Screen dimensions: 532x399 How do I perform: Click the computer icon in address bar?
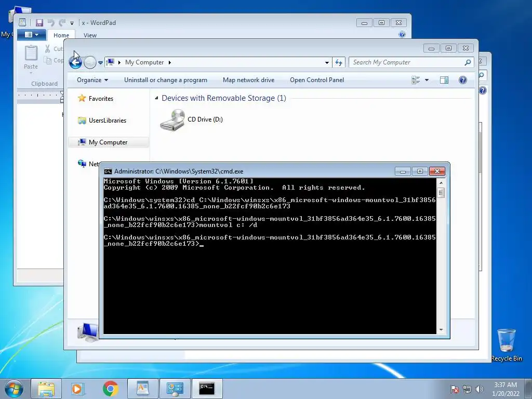110,62
